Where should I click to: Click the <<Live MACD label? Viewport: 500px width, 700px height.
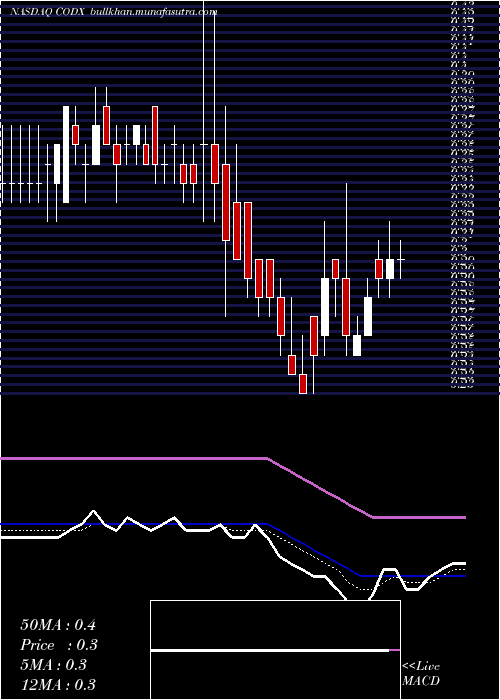click(x=421, y=674)
